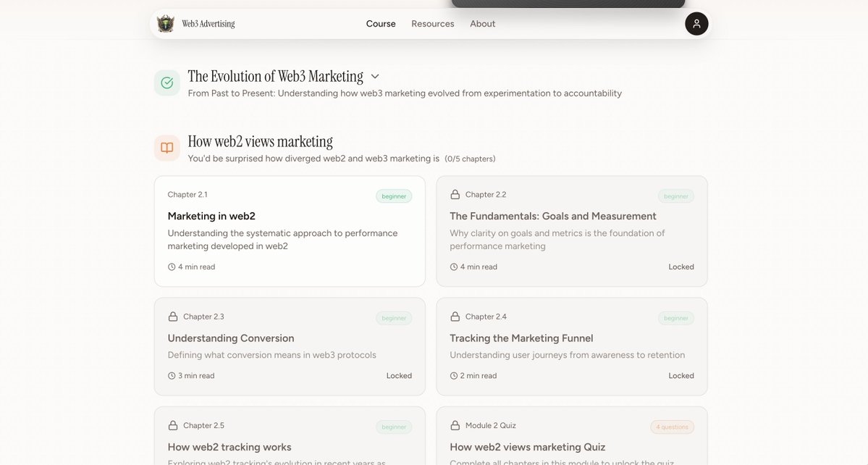Click the lock icon on Chapter 2.3
Image resolution: width=868 pixels, height=465 pixels.
pyautogui.click(x=173, y=317)
